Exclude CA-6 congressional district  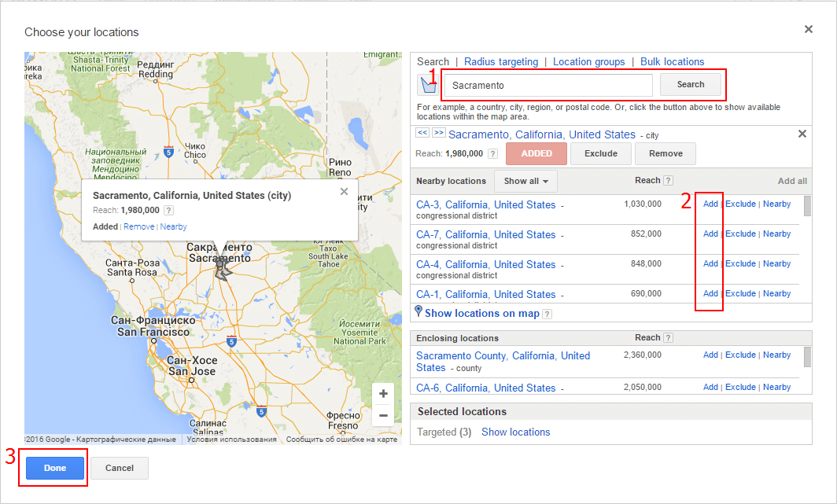tap(740, 387)
